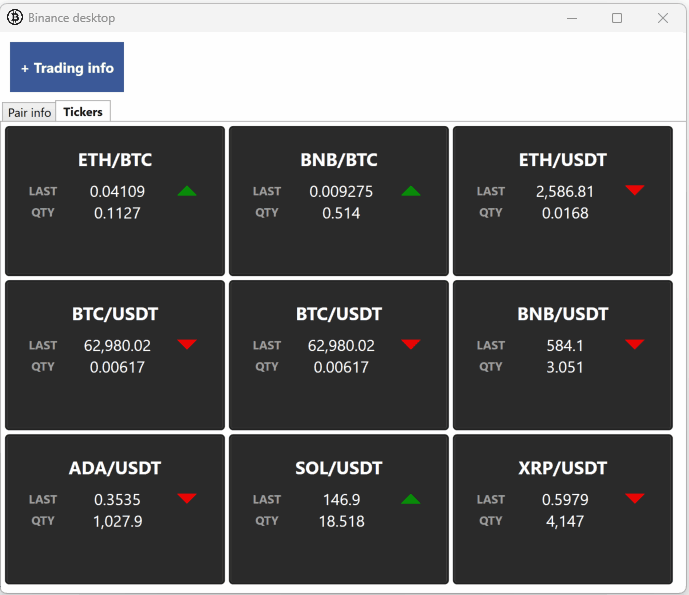The width and height of the screenshot is (689, 595).
Task: Click the quantity value 3.051
Action: click(x=565, y=367)
